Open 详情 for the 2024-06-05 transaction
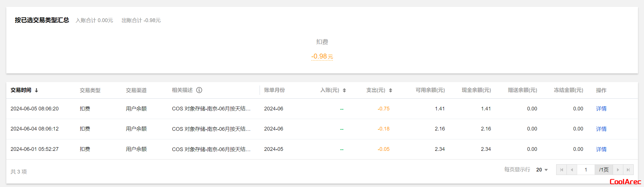644x187 pixels. click(x=601, y=109)
